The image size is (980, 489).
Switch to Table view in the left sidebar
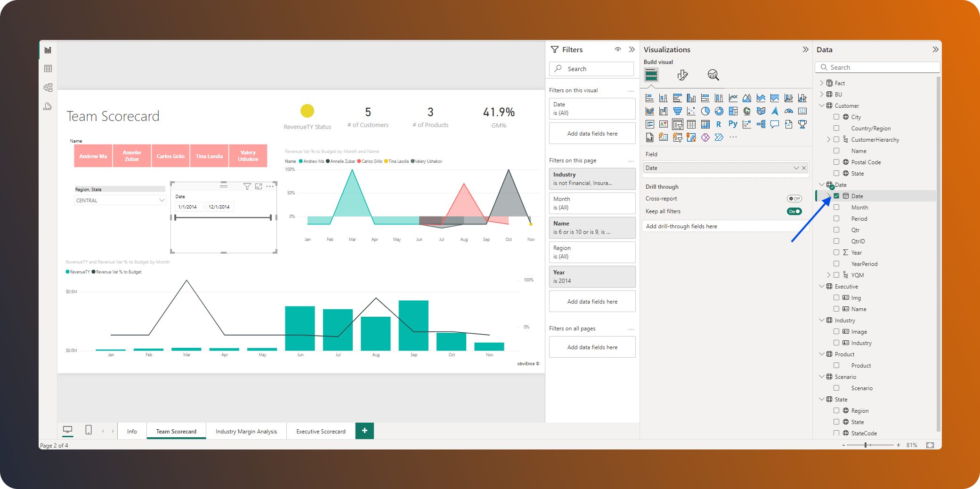click(x=48, y=68)
